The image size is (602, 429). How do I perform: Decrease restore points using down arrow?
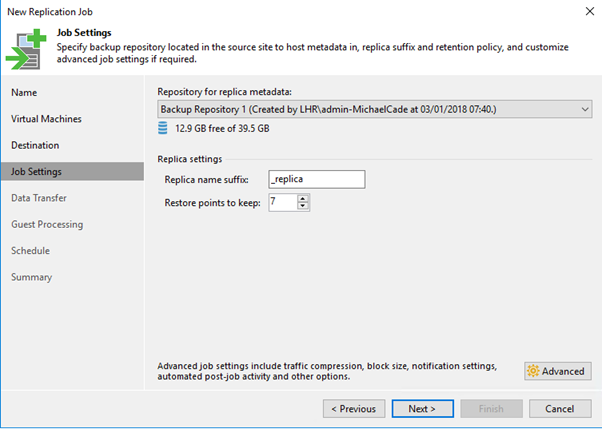coord(303,206)
